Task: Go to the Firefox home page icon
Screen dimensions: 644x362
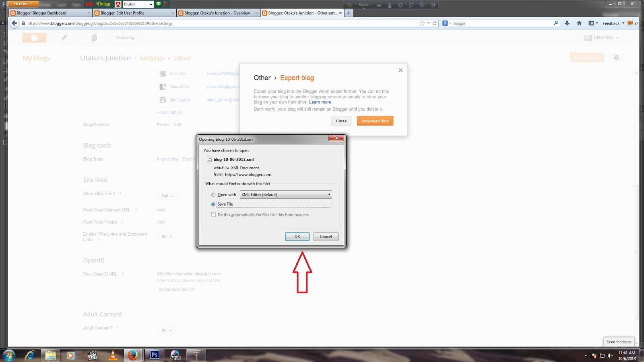Action: coord(579,23)
